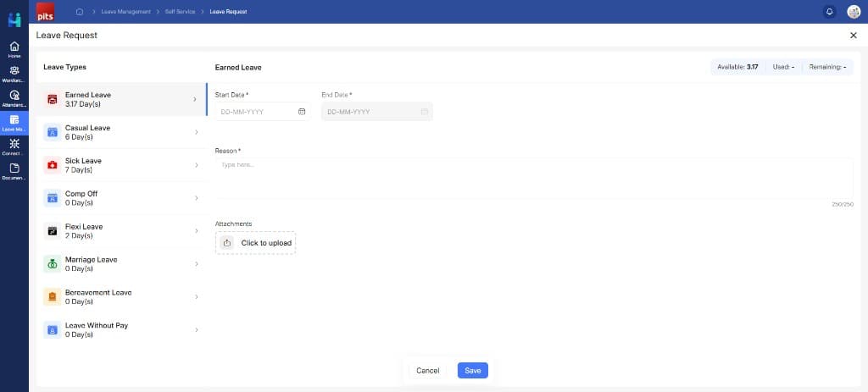Click the Flexi Leave type icon
The height and width of the screenshot is (392, 868).
tap(52, 230)
